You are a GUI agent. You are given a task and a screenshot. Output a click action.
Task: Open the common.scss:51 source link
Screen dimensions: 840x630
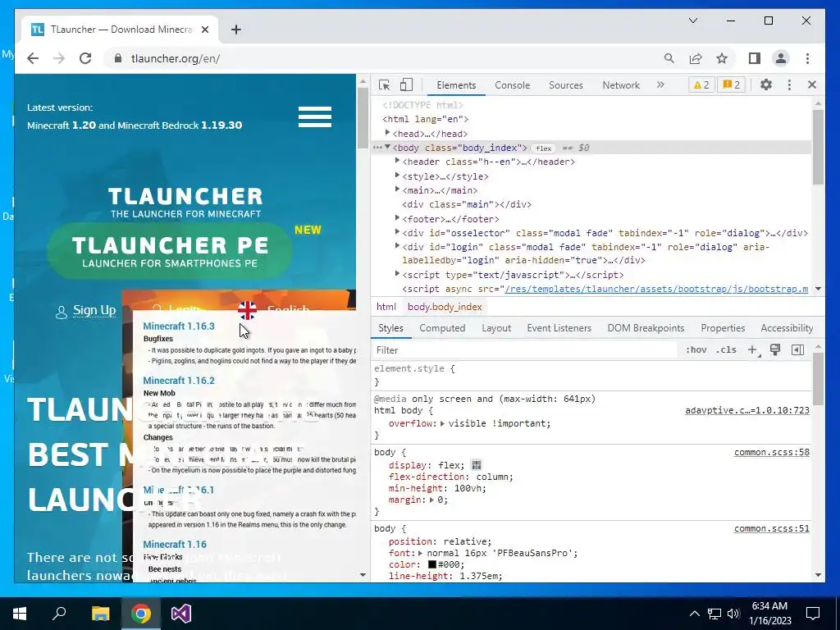pyautogui.click(x=771, y=528)
